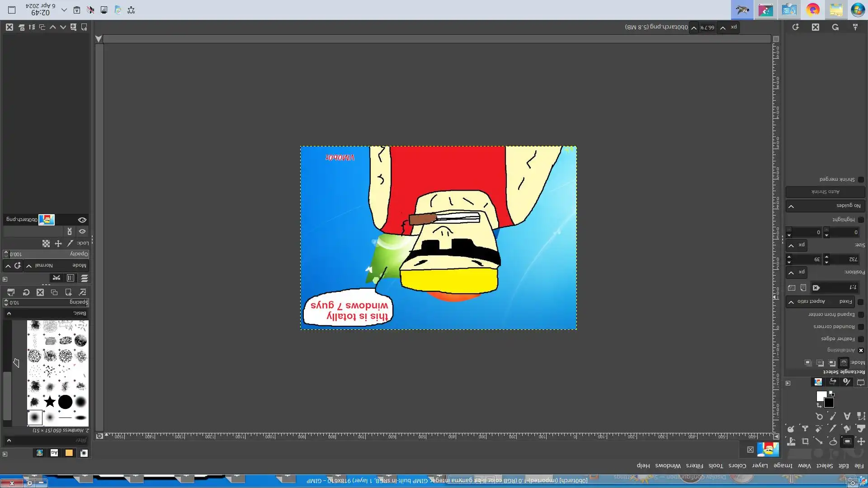Click the layer Opacity slider

coord(45,254)
